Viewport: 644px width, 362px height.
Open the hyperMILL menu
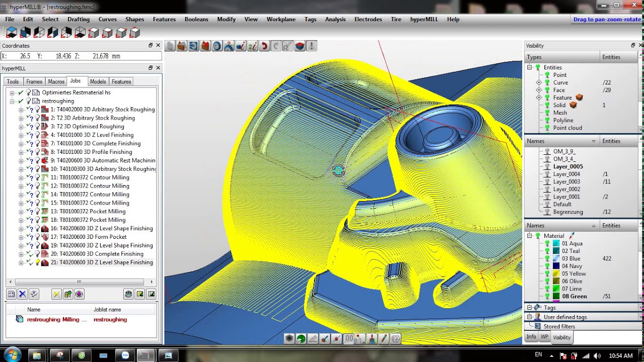[424, 19]
